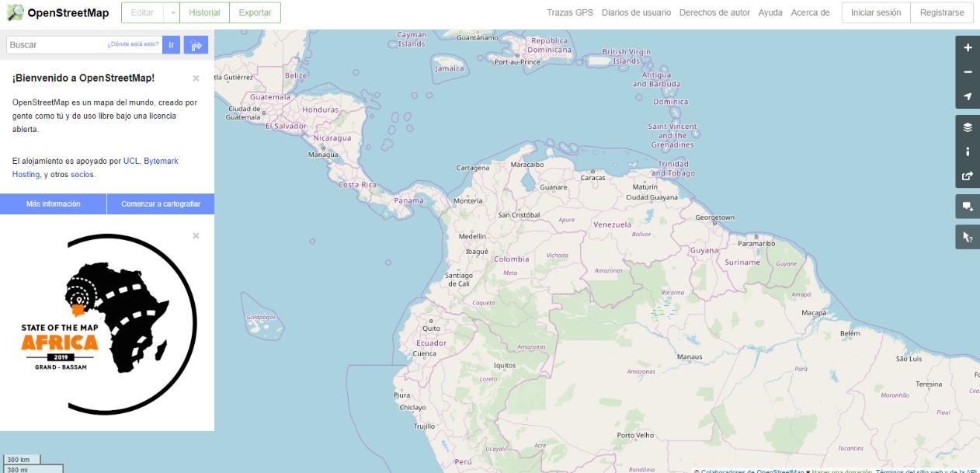The width and height of the screenshot is (980, 473).
Task: Click the Iniciar sesión button
Action: click(x=876, y=12)
